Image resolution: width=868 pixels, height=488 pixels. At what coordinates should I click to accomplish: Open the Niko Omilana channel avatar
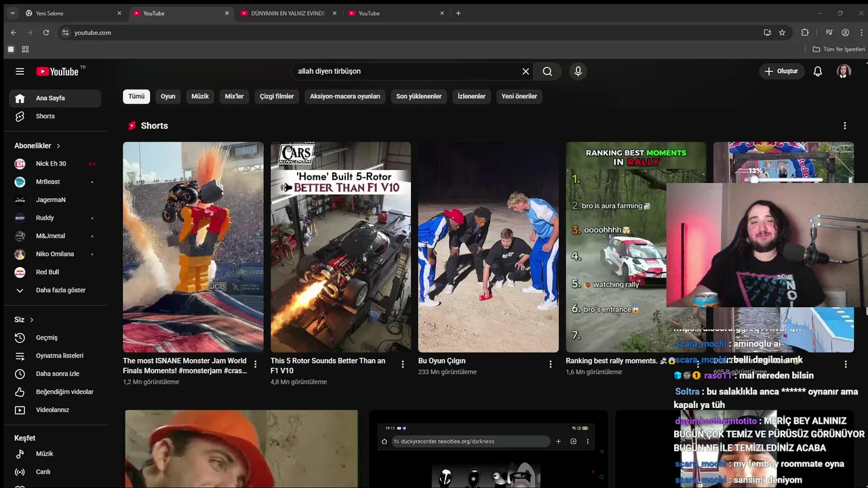coord(20,254)
